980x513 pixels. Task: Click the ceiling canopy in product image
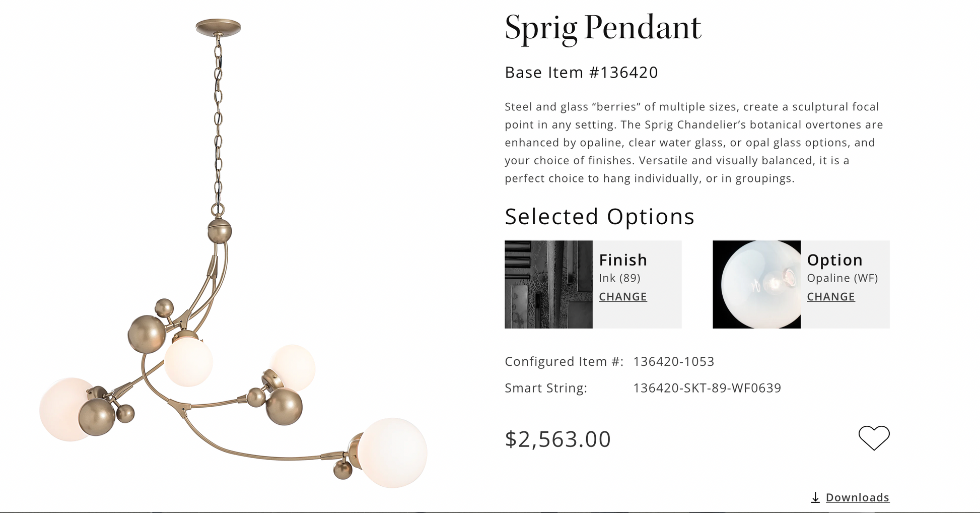[218, 27]
